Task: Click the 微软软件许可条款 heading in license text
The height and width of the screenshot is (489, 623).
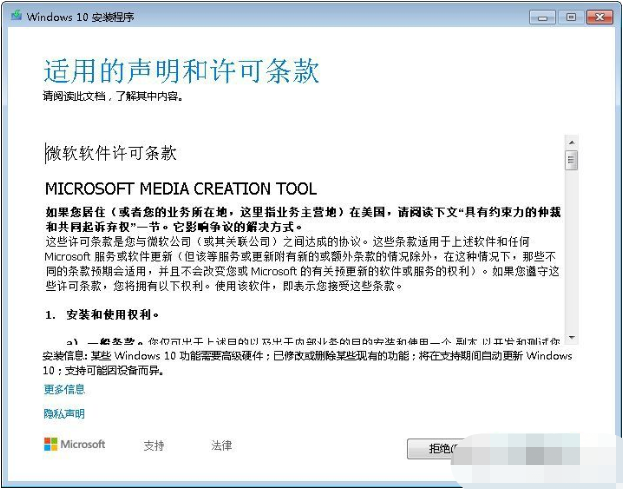Action: tap(112, 153)
